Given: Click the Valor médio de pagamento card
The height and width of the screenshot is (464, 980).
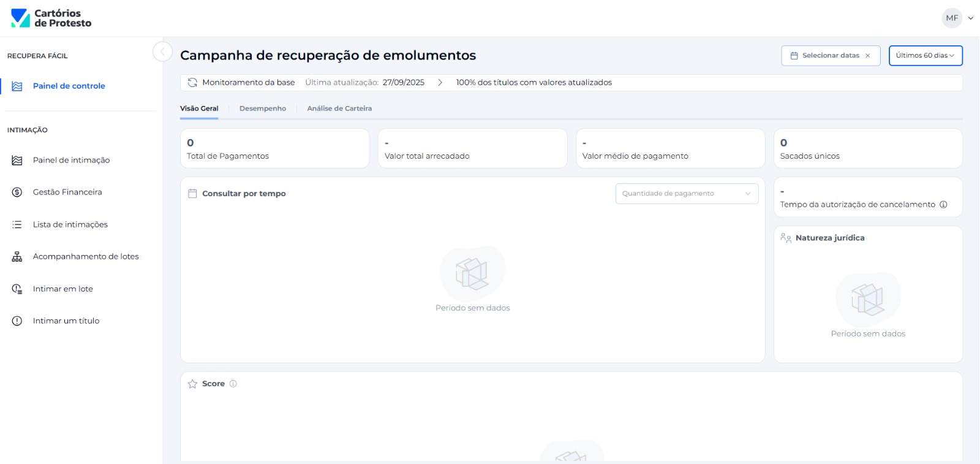Looking at the screenshot, I should [x=671, y=148].
